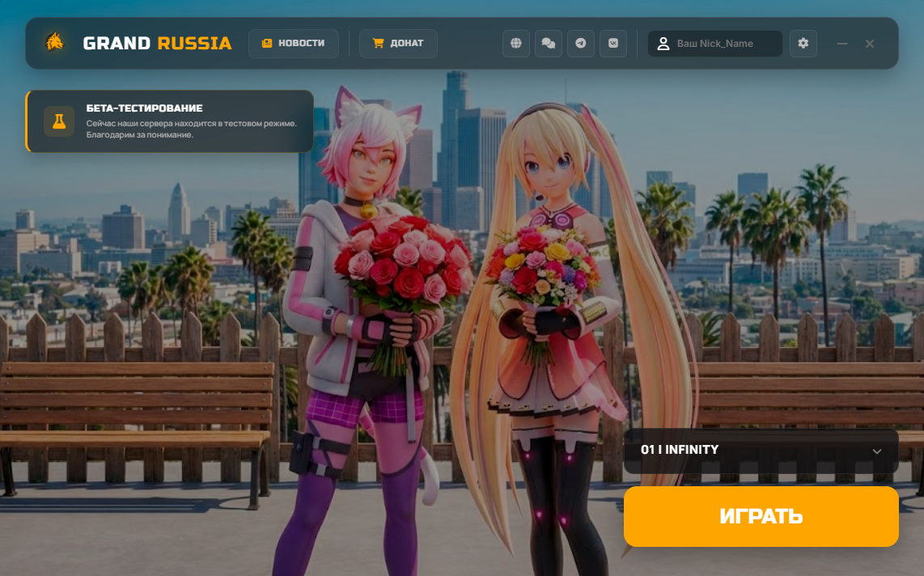
Task: Open the website via the globe icon
Action: tap(516, 43)
